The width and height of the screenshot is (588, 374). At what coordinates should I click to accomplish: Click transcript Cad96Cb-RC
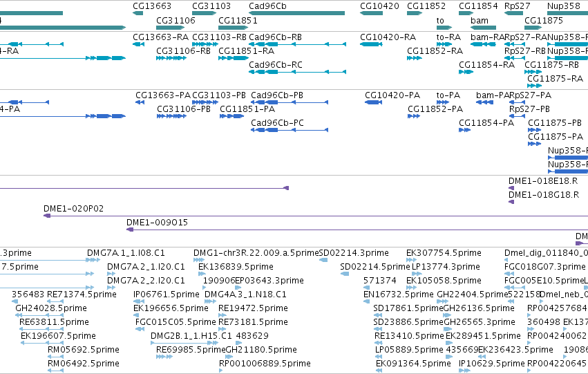pos(275,65)
